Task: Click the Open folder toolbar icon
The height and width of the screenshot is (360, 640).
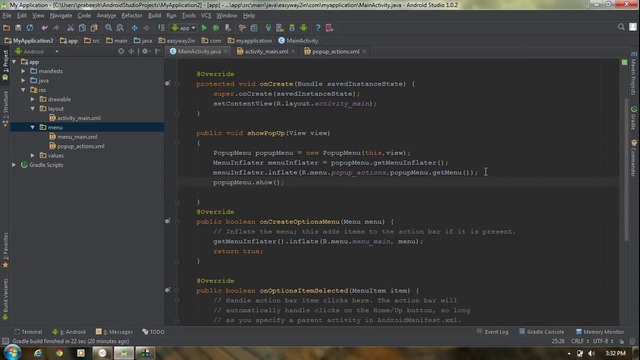Action: (7, 28)
